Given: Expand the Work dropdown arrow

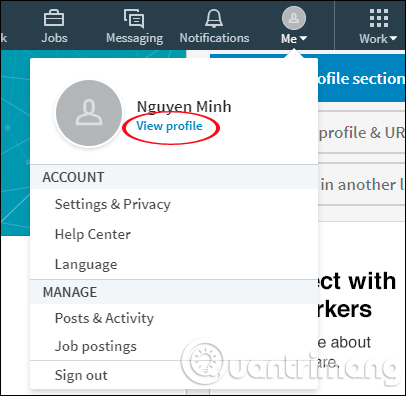Looking at the screenshot, I should point(393,39).
